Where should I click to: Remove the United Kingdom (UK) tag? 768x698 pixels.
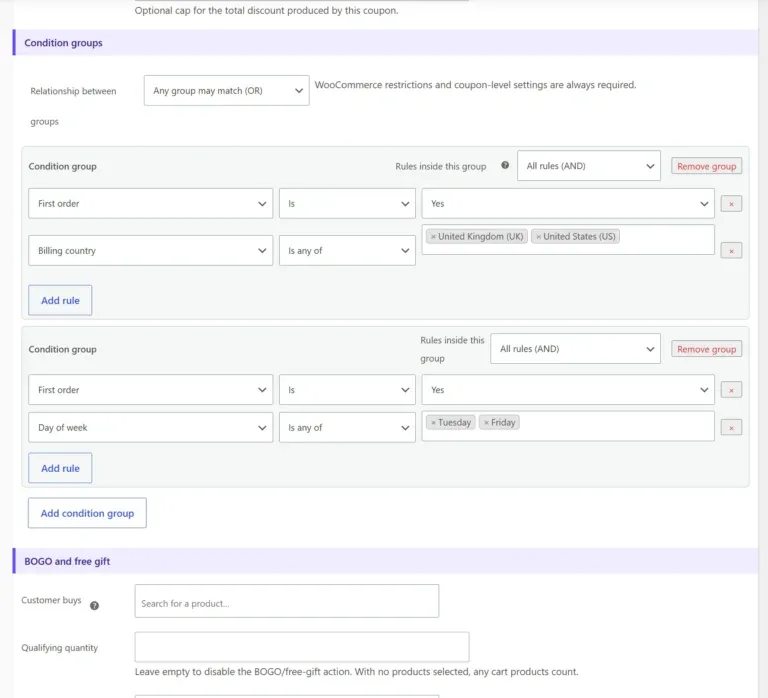(433, 237)
